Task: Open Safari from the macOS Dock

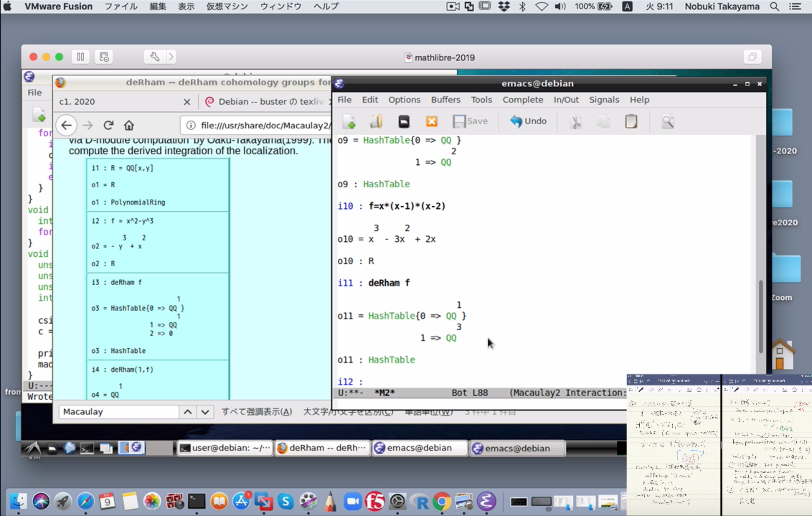Action: tap(85, 501)
